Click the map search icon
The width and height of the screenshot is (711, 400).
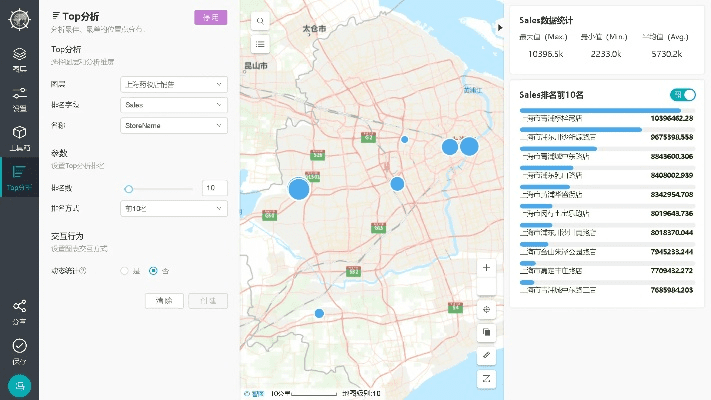[260, 20]
